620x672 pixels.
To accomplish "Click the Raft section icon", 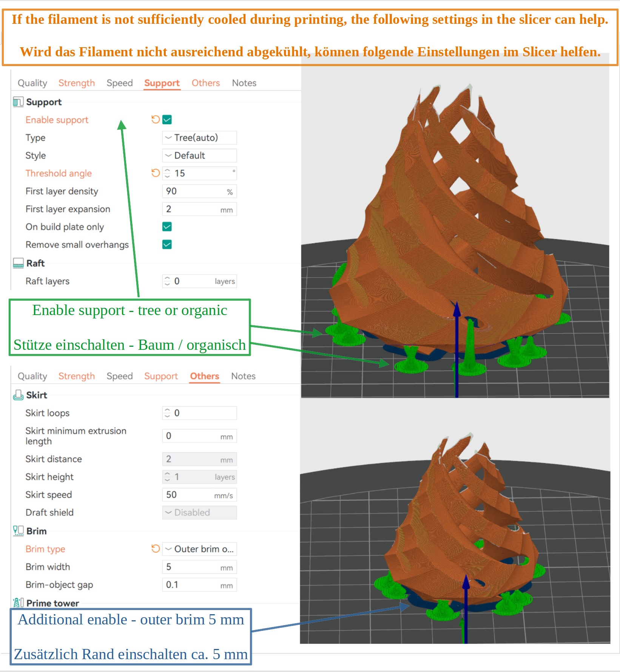I will click(x=17, y=263).
